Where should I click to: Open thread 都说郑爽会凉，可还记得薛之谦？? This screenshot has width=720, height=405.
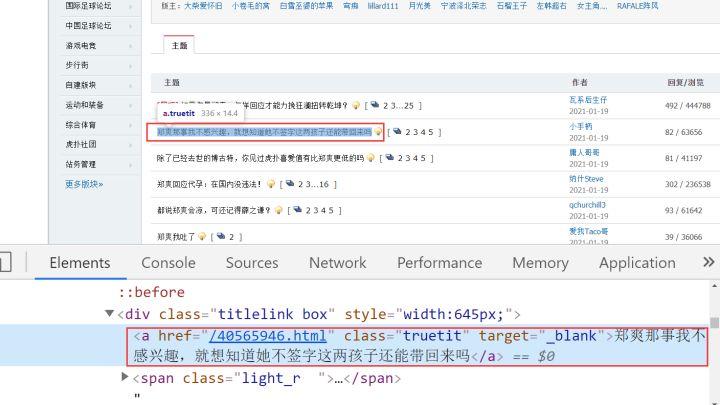pos(214,211)
